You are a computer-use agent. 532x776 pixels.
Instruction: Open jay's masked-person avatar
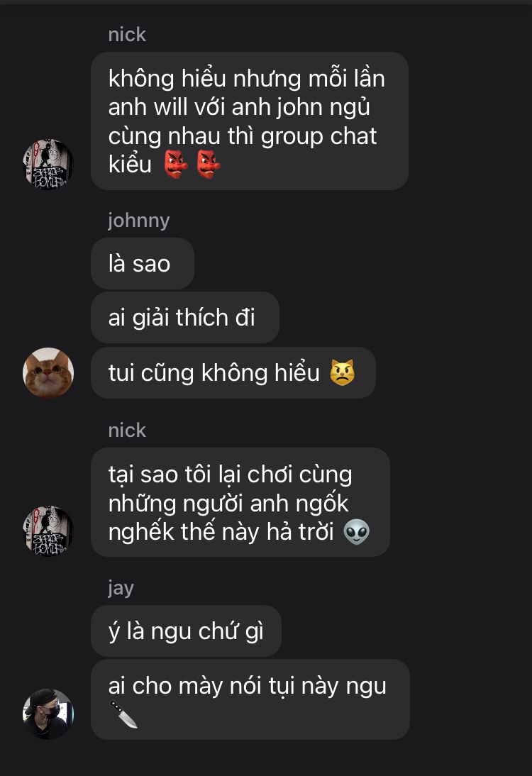[x=48, y=714]
